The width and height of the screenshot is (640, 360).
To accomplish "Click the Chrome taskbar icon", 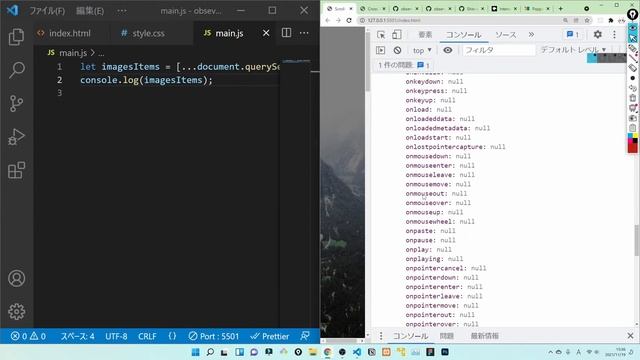I will pyautogui.click(x=327, y=352).
